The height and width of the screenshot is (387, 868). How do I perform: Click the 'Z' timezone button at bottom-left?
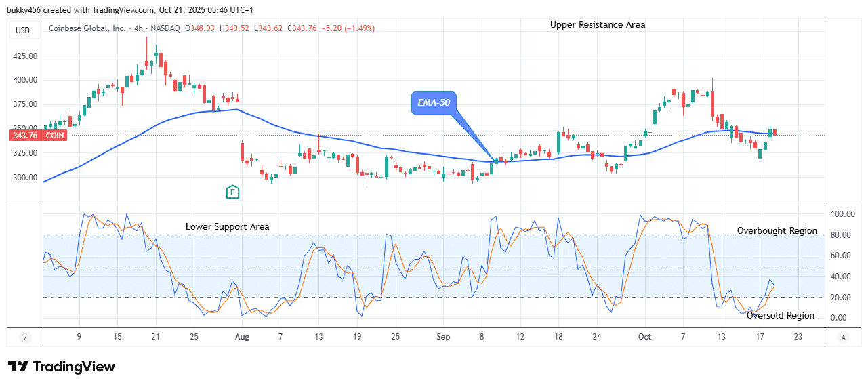click(25, 337)
